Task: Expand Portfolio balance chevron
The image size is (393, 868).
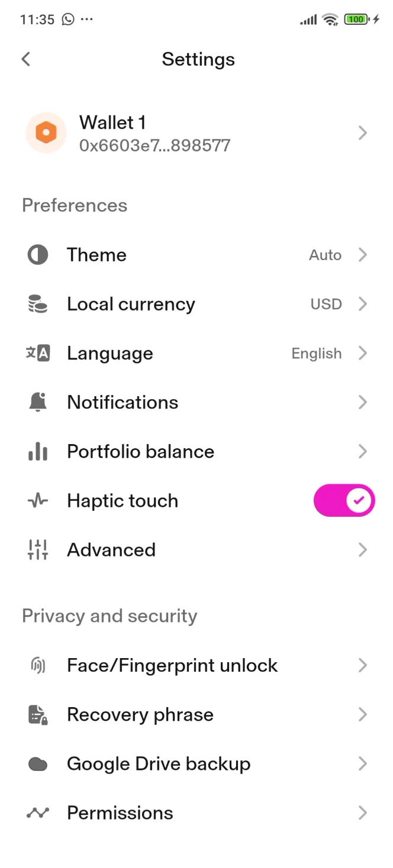Action: (x=363, y=452)
